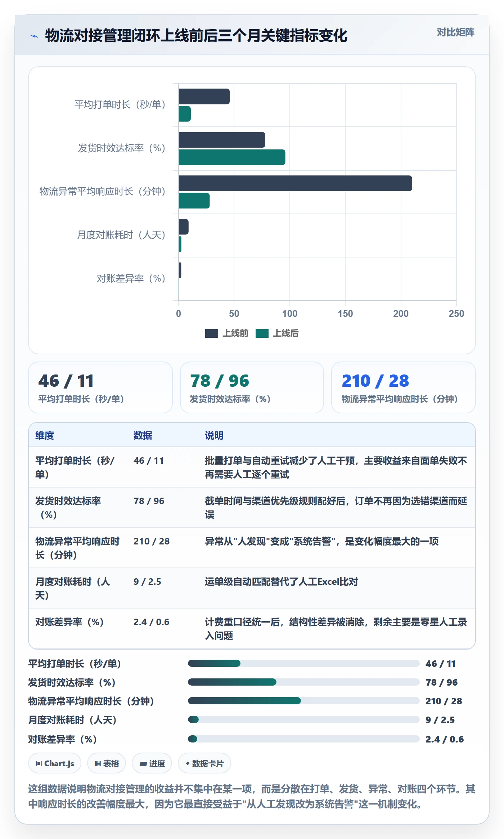Click the 上线前 chart bar for 平均打单时长

click(204, 97)
